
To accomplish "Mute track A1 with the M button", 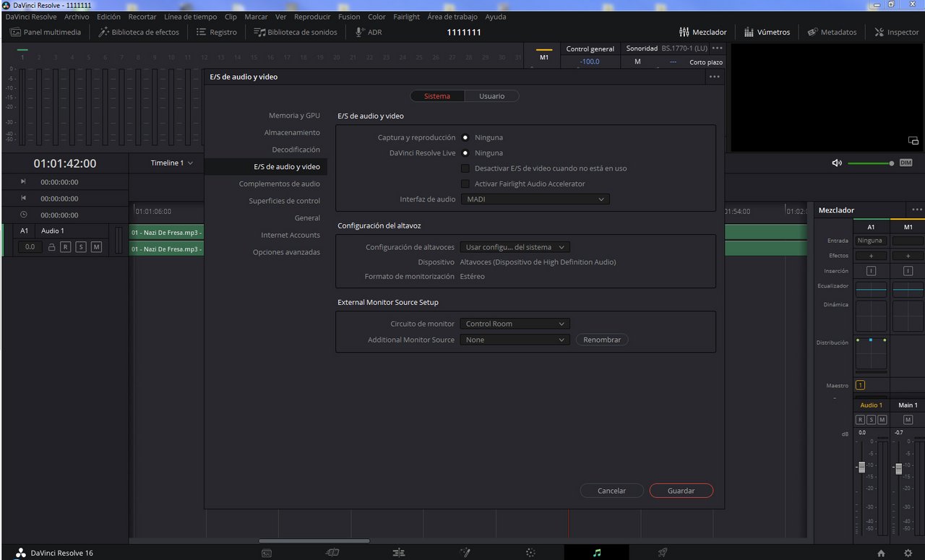I will pos(96,247).
